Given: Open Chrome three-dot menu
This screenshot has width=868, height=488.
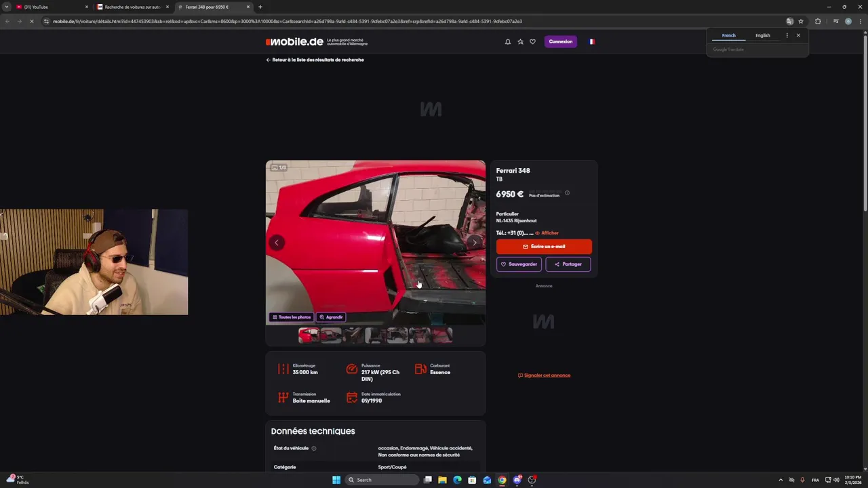Looking at the screenshot, I should coord(860,21).
